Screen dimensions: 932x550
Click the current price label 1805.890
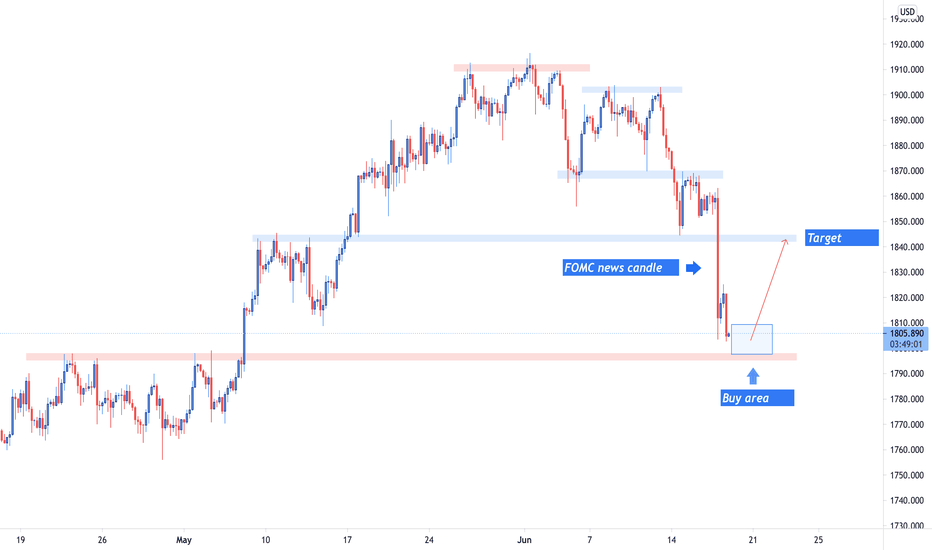pos(906,334)
